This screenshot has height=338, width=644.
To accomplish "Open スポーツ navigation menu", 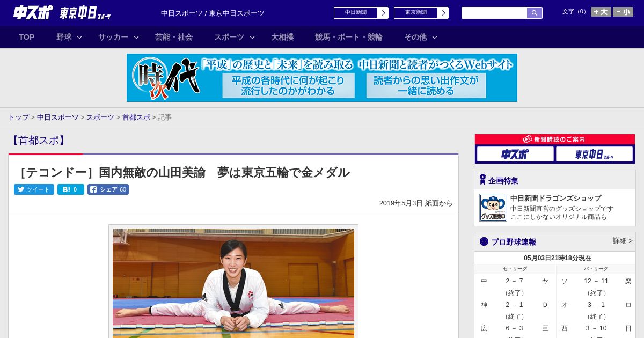I will 229,37.
